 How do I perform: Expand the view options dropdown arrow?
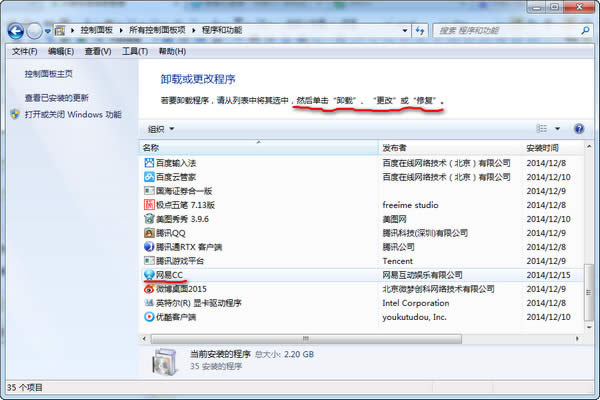pyautogui.click(x=557, y=129)
